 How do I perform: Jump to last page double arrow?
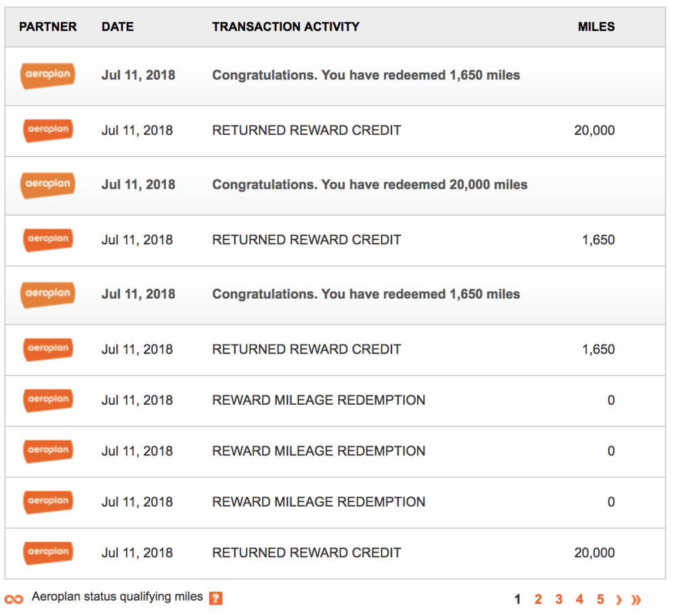click(x=636, y=599)
